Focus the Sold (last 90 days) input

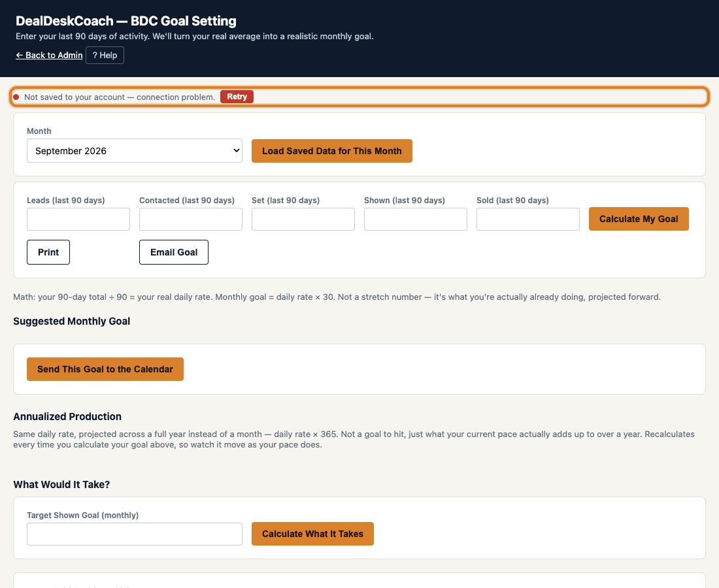point(527,219)
